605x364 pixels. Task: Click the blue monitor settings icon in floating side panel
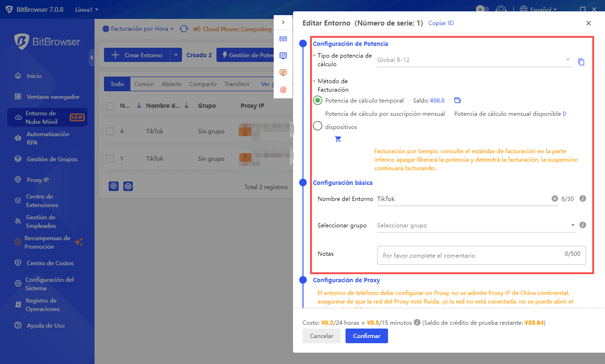pyautogui.click(x=283, y=55)
